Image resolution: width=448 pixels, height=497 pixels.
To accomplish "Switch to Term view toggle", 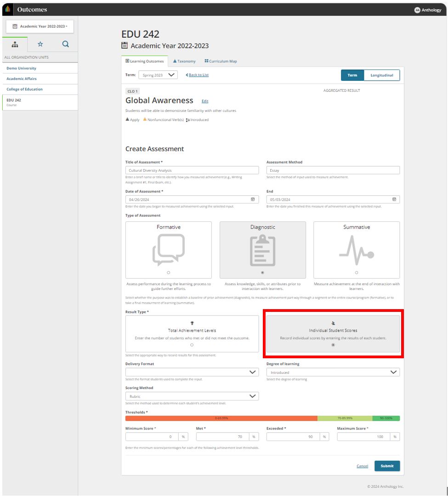I will click(352, 75).
